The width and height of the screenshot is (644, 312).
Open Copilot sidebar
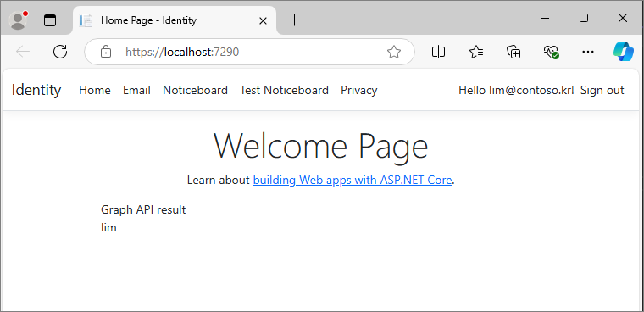[624, 52]
